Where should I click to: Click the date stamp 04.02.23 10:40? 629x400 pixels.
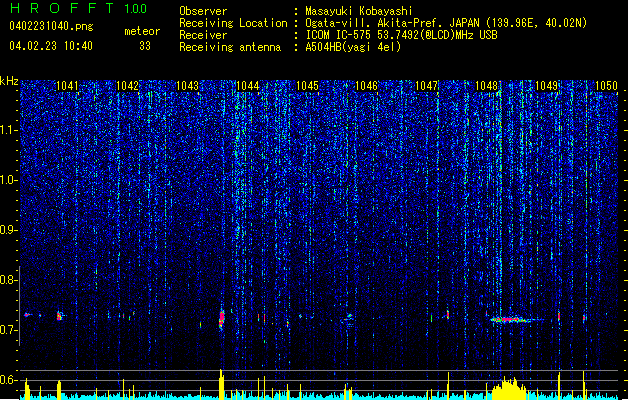pyautogui.click(x=51, y=46)
